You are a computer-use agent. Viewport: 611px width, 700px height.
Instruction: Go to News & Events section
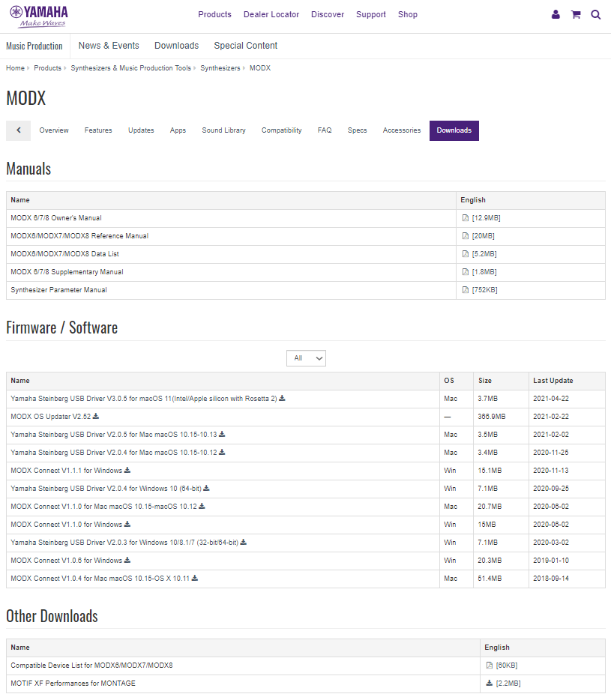tap(109, 46)
